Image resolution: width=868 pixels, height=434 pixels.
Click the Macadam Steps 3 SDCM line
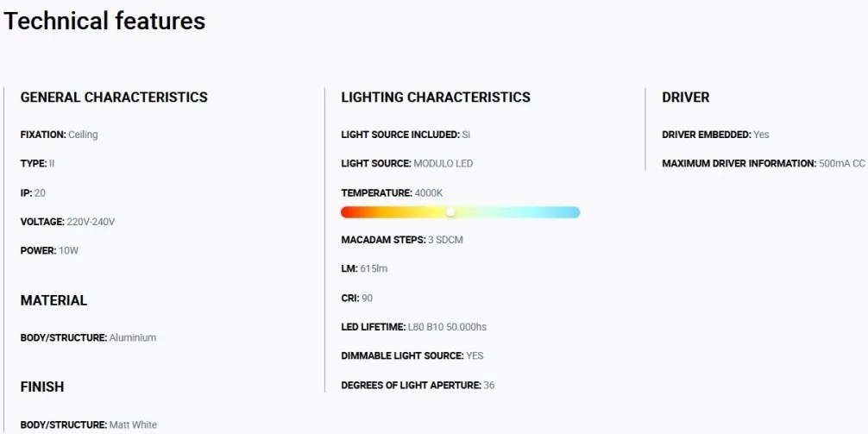click(402, 240)
